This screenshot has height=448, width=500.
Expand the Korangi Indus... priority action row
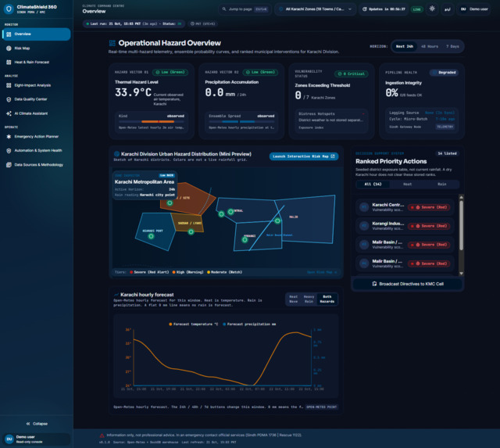(x=405, y=226)
